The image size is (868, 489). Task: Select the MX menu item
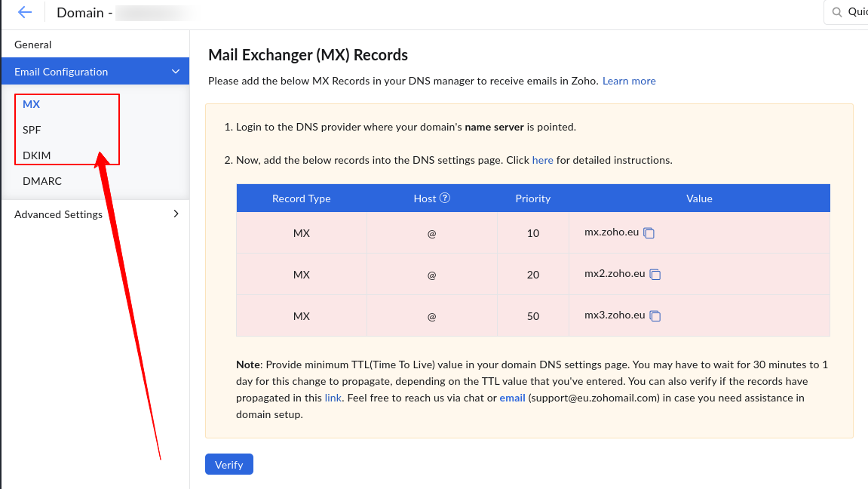[x=31, y=104]
